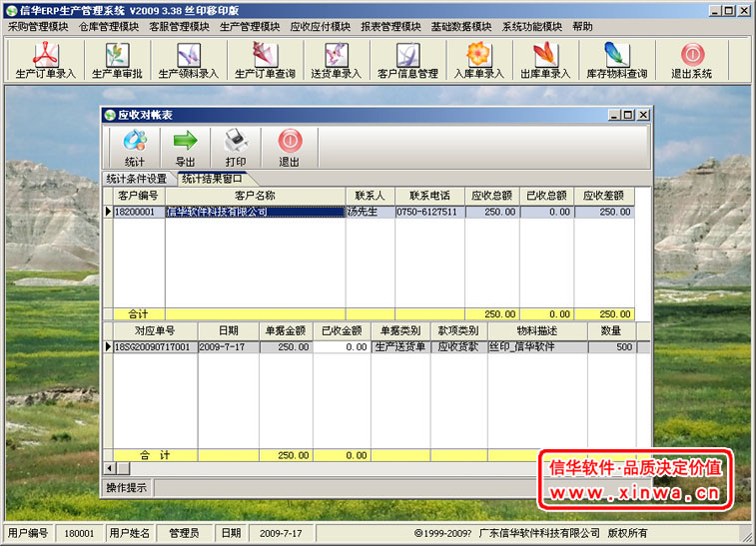The image size is (756, 546).
Task: Open 生产单审批 toolbar icon
Action: click(117, 60)
